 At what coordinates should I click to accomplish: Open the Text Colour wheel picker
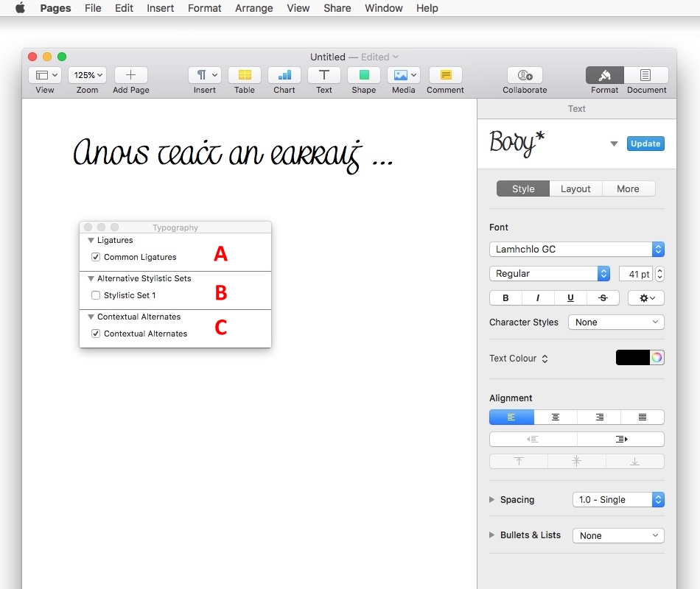[x=657, y=358]
